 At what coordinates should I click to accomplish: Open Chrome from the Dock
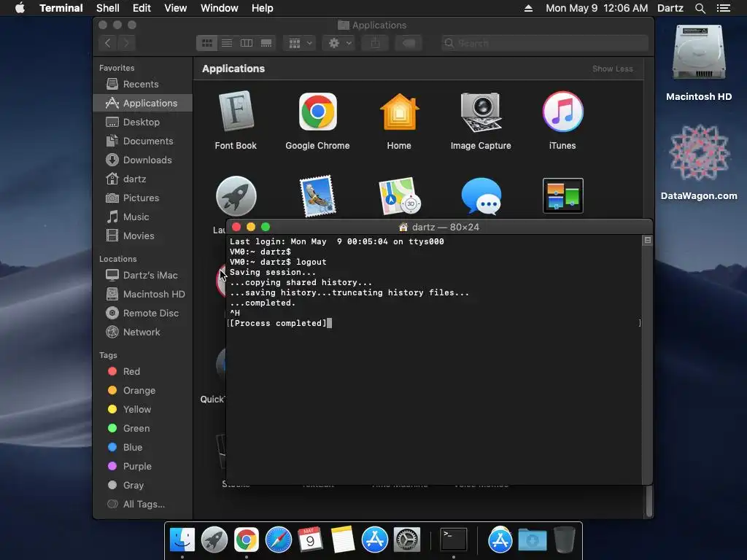(x=247, y=540)
